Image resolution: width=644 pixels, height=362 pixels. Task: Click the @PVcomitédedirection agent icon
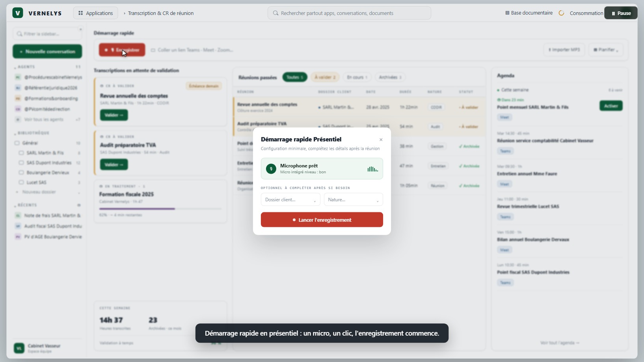coord(18,109)
